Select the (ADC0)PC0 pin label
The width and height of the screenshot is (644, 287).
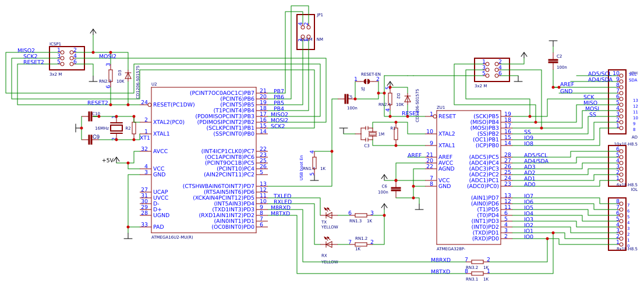pyautogui.click(x=484, y=186)
